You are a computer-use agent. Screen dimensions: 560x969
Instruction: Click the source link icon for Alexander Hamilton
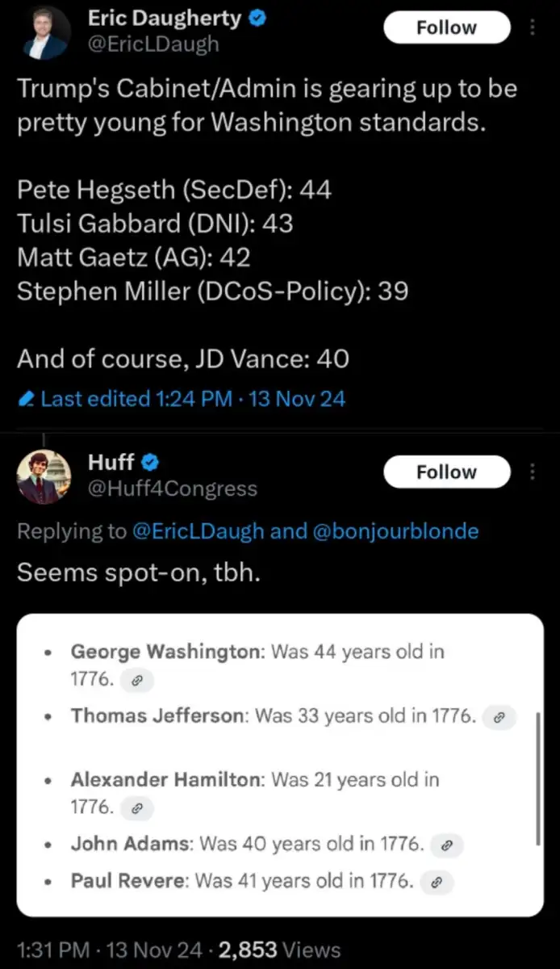click(x=136, y=807)
